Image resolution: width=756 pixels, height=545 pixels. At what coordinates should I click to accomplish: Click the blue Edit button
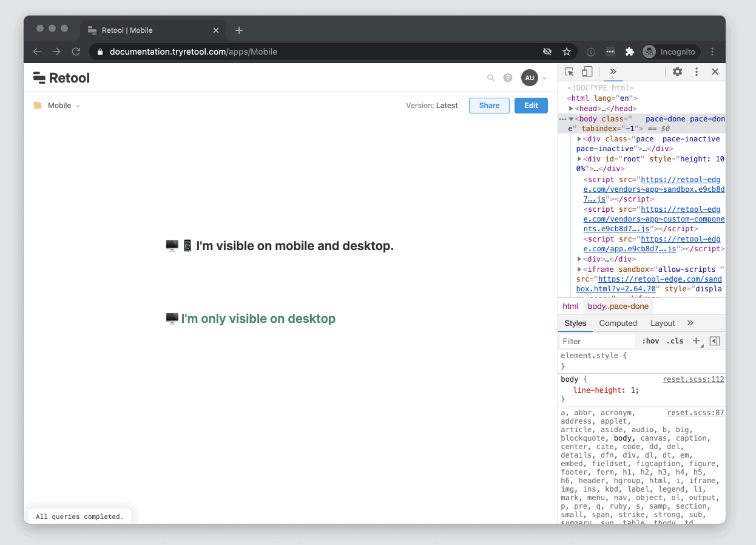[531, 106]
